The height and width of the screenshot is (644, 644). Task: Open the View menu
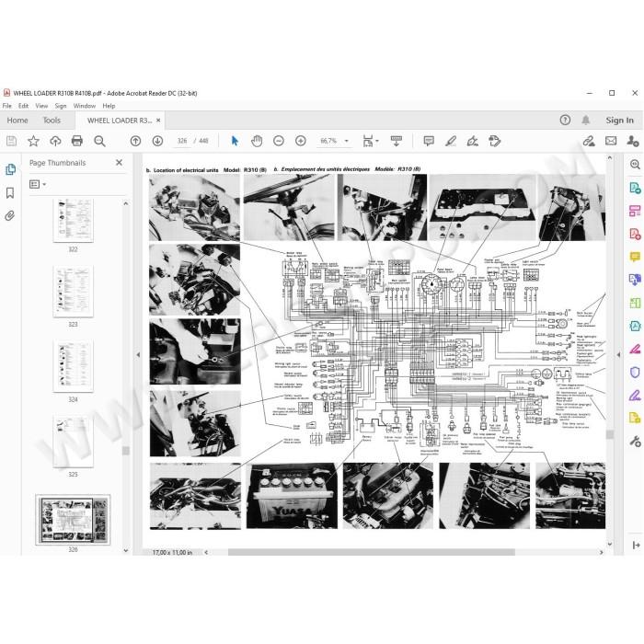(x=41, y=106)
